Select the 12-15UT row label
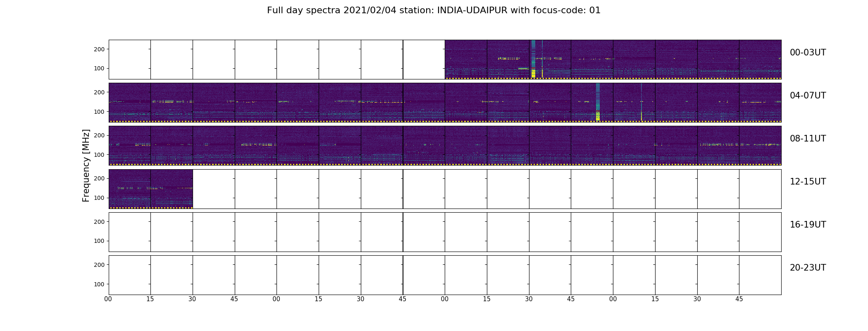This screenshot has width=868, height=331. (808, 182)
